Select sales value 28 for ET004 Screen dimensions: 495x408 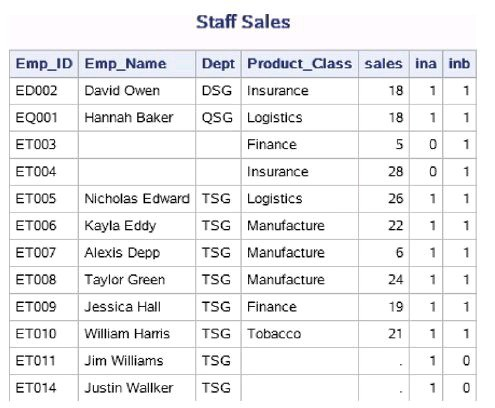click(x=384, y=172)
